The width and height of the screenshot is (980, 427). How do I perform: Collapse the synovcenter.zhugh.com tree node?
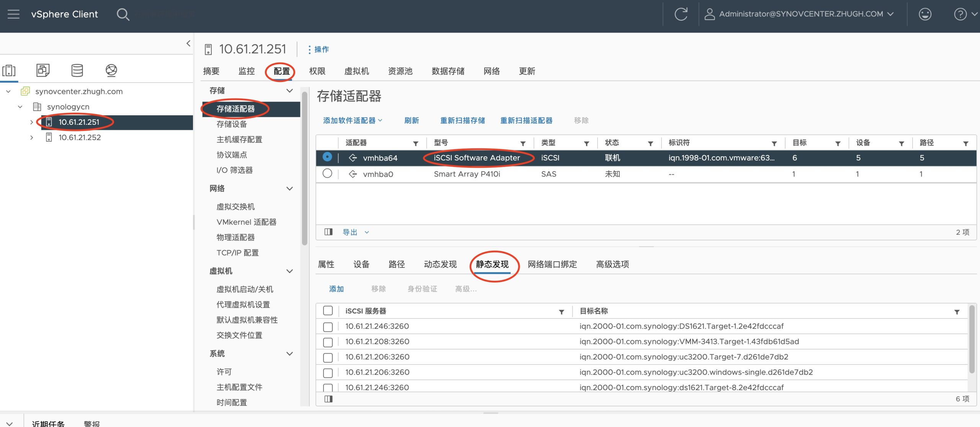(x=8, y=92)
